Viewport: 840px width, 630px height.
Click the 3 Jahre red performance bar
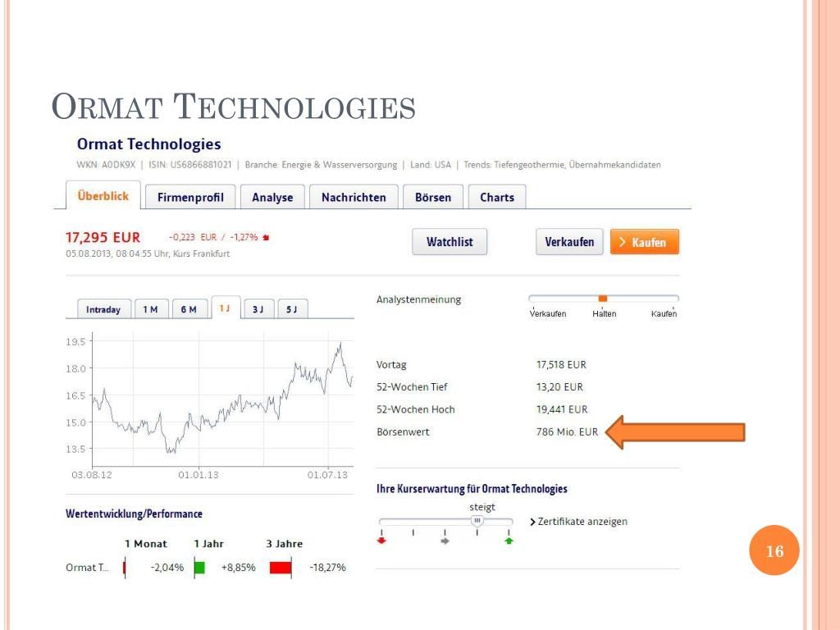281,568
